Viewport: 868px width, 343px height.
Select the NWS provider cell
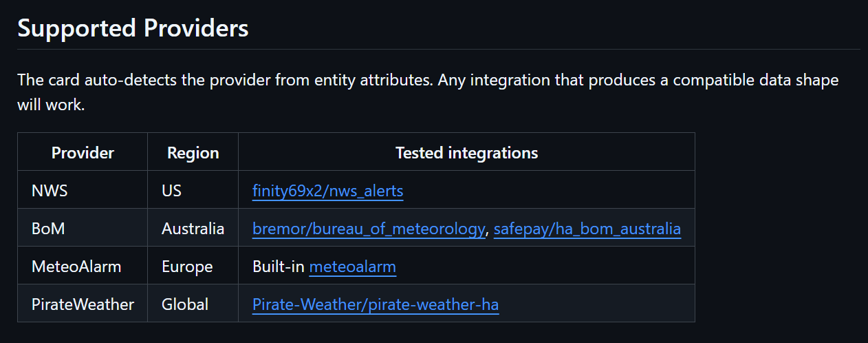pyautogui.click(x=50, y=191)
